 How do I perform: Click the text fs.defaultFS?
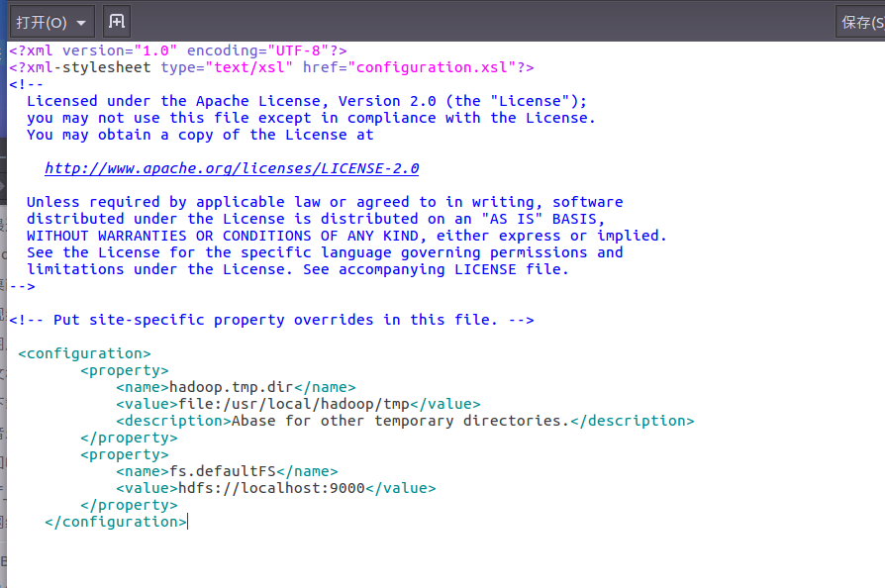[223, 471]
